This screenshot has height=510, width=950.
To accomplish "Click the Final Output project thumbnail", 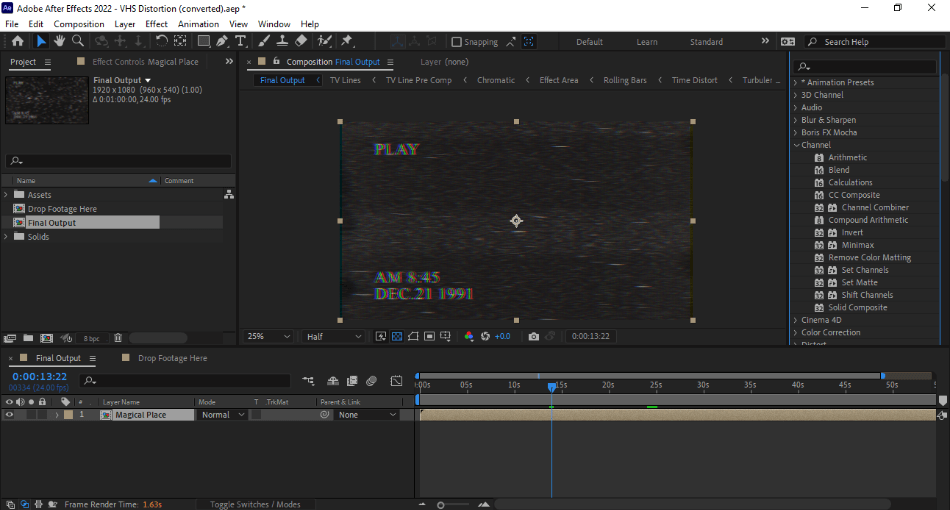I will [x=47, y=100].
